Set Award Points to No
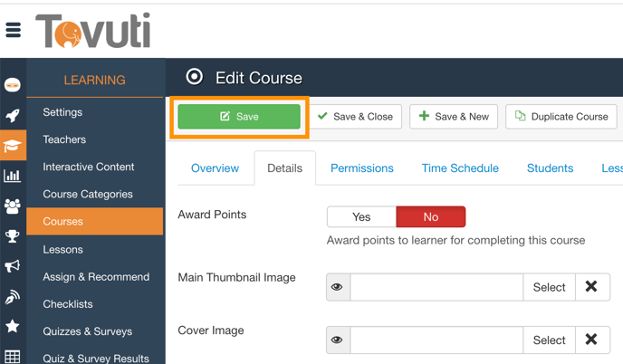Screen dimensions: 623x364 pyautogui.click(x=431, y=217)
